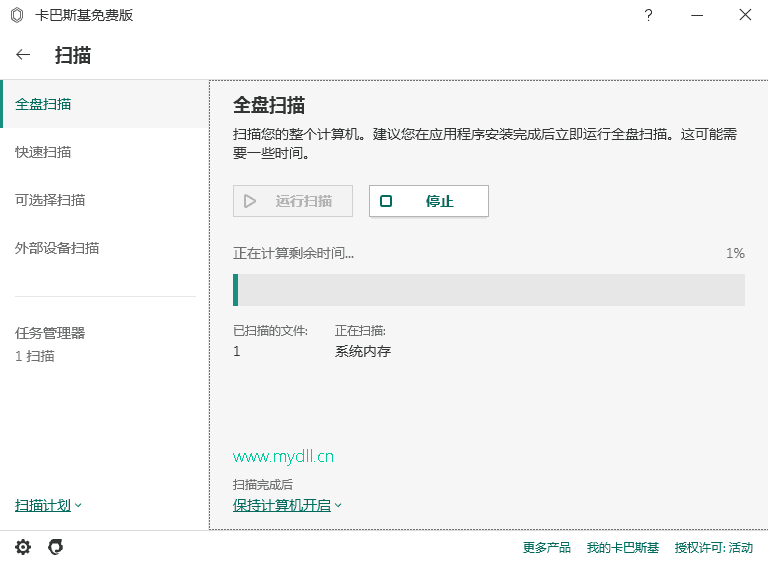Open 我的卡巴斯基 link
This screenshot has width=768, height=562.
point(623,547)
